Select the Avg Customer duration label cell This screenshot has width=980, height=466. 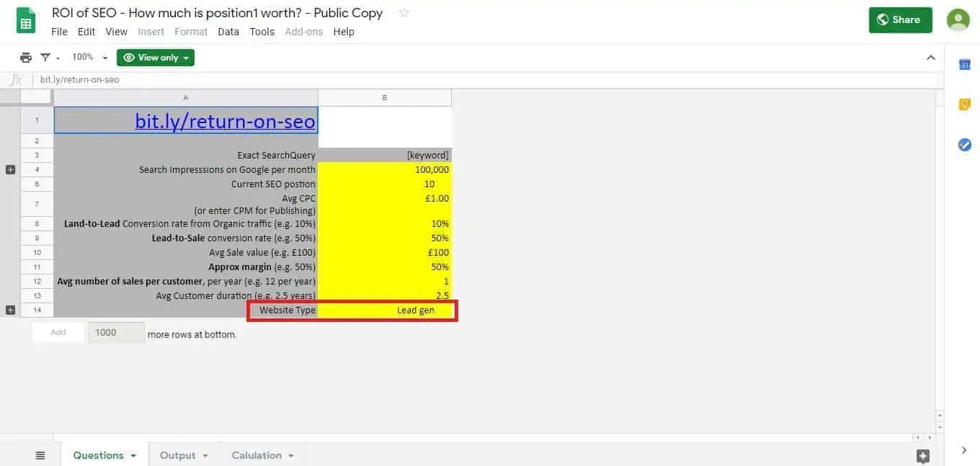(186, 295)
